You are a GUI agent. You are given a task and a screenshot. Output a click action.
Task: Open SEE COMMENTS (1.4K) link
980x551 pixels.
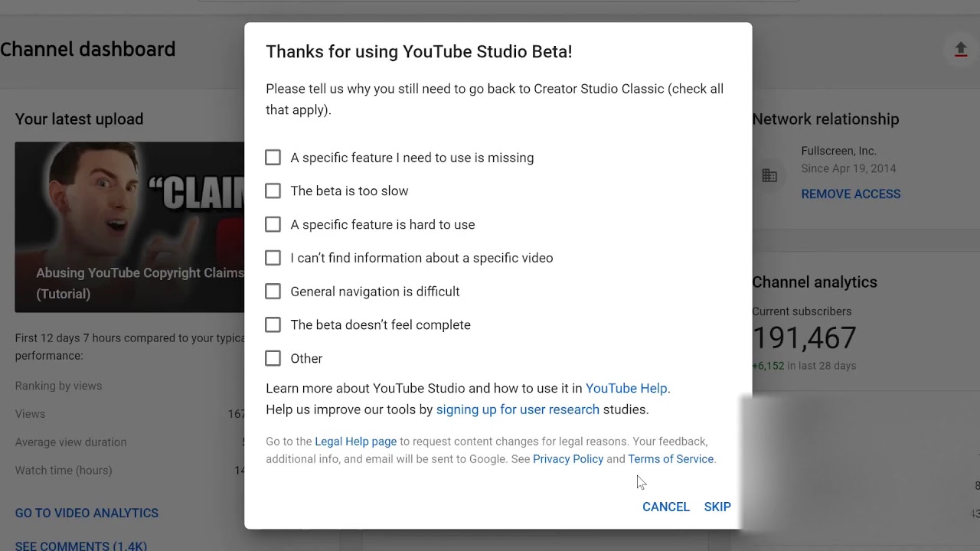pyautogui.click(x=81, y=546)
